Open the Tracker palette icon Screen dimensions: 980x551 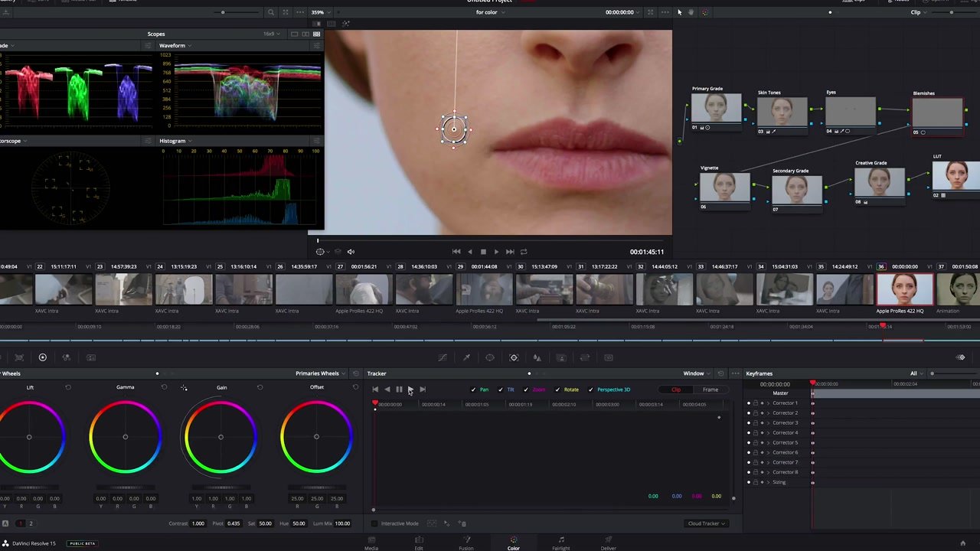coord(514,357)
